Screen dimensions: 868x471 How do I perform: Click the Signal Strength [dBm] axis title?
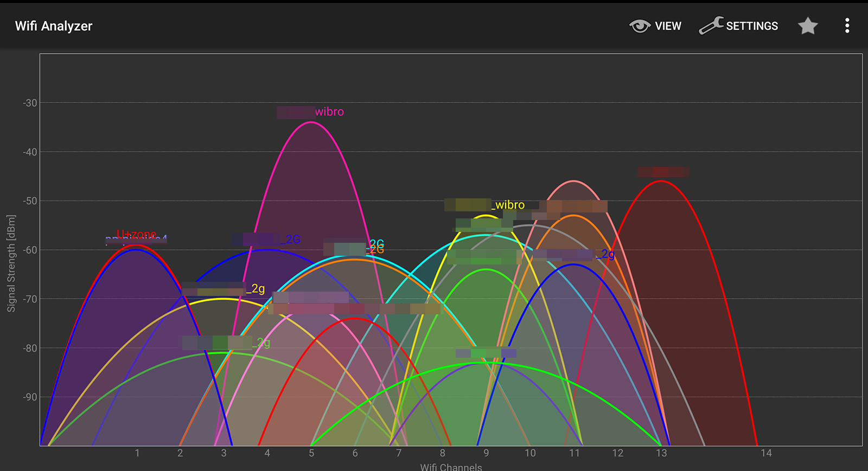coord(11,263)
